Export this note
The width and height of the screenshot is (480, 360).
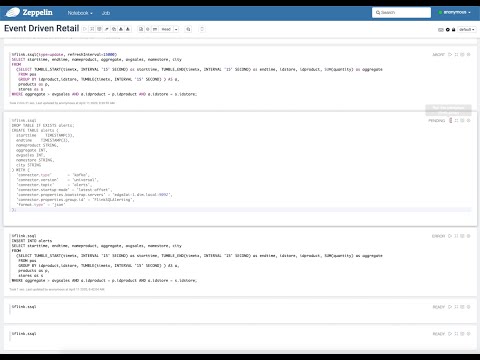coord(121,29)
